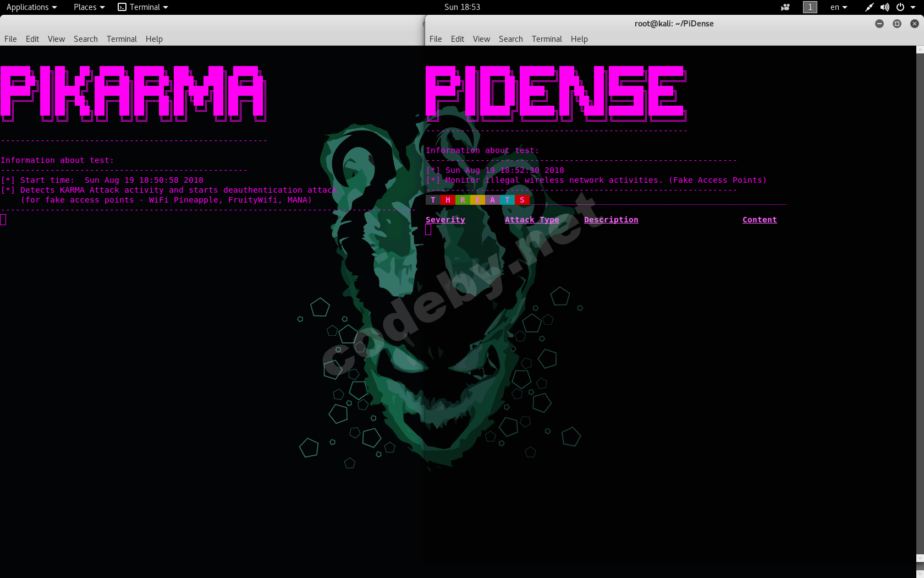
Task: Click the PIDENSE ASCII art banner
Action: pos(556,94)
